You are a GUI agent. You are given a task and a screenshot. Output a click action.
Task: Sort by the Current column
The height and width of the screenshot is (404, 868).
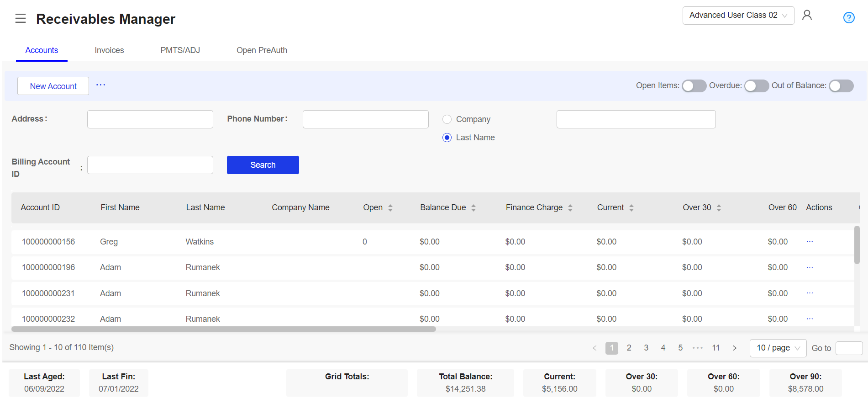click(x=631, y=208)
